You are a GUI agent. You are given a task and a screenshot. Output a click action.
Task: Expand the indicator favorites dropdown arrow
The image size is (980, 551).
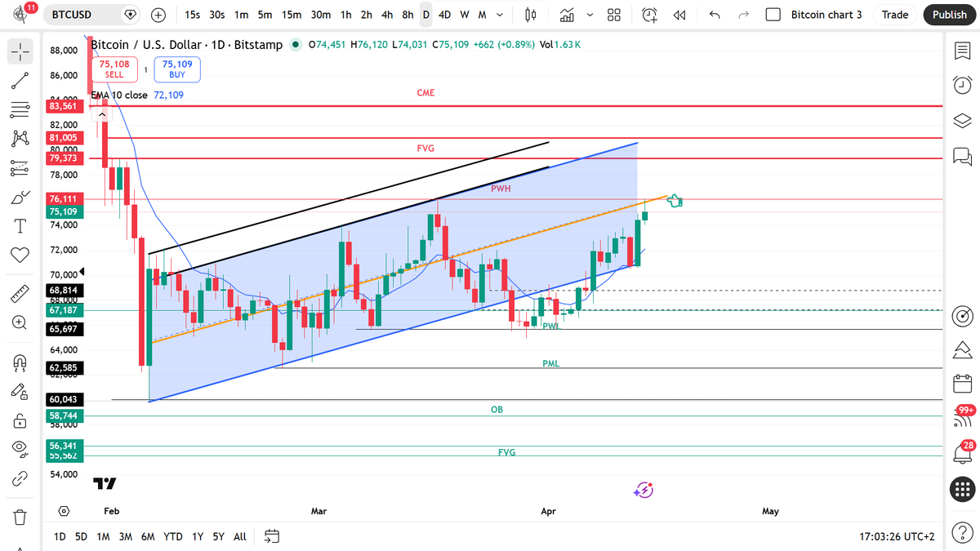pos(590,15)
